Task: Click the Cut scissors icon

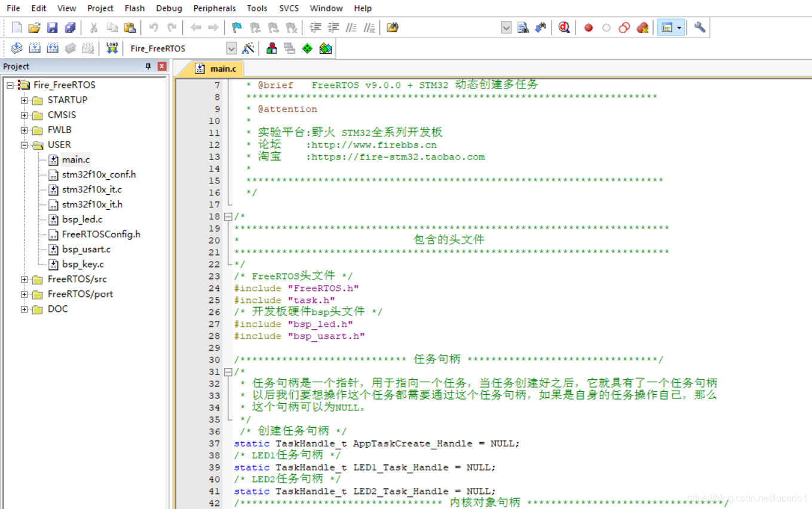Action: (94, 27)
